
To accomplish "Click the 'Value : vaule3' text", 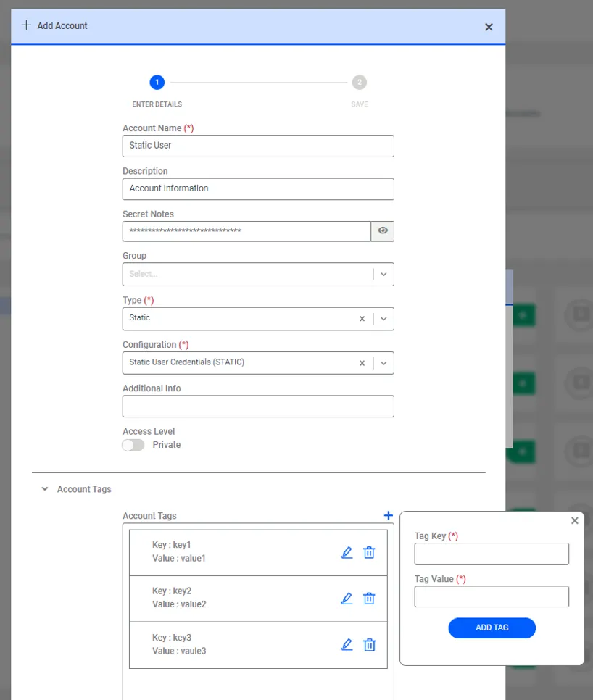I will pyautogui.click(x=179, y=651).
